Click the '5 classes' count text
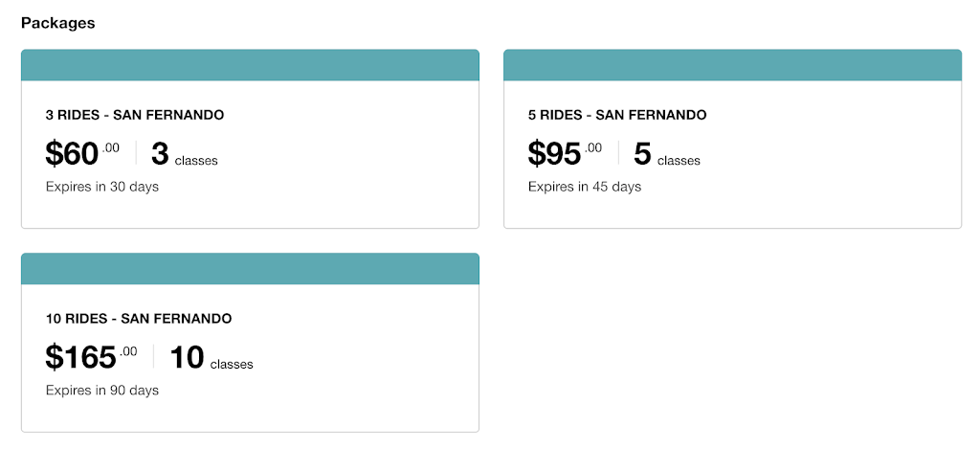Image resolution: width=980 pixels, height=449 pixels. 667,156
